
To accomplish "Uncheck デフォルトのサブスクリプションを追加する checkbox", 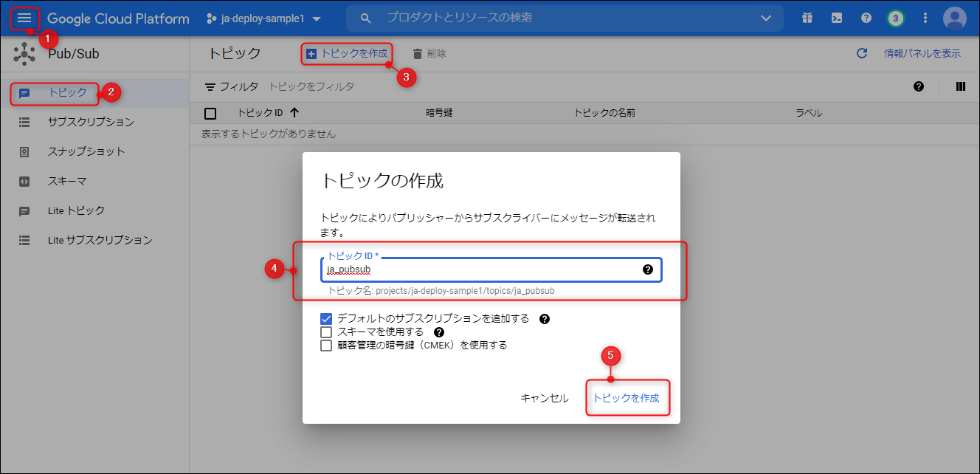I will [326, 319].
